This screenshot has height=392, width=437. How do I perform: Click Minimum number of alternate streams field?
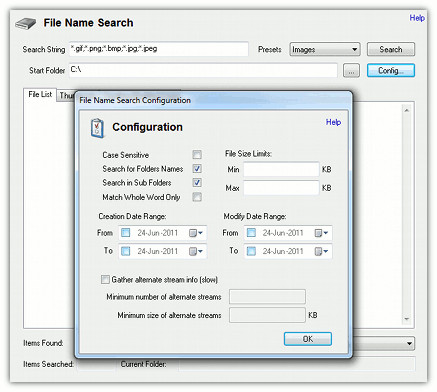267,297
